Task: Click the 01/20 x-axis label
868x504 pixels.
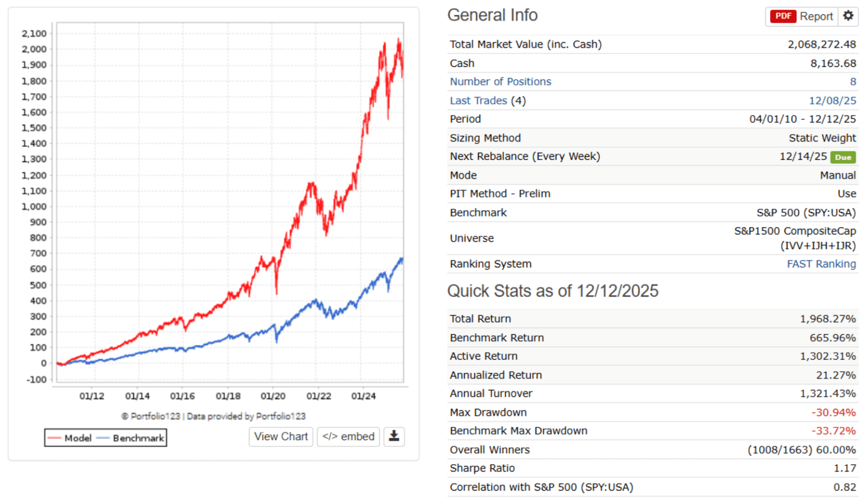Action: (x=273, y=396)
